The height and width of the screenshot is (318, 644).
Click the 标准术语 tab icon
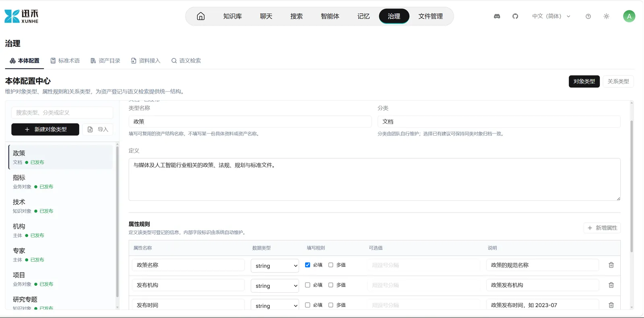(53, 61)
